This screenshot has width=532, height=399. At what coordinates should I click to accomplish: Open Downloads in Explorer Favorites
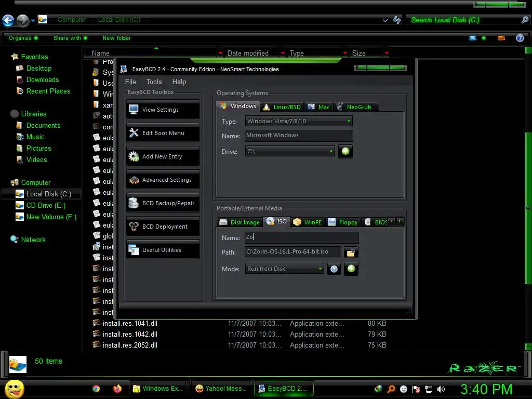coord(43,79)
